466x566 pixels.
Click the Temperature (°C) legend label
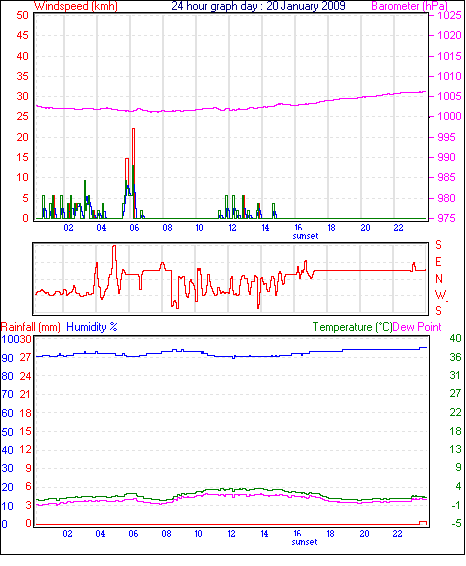pos(352,327)
